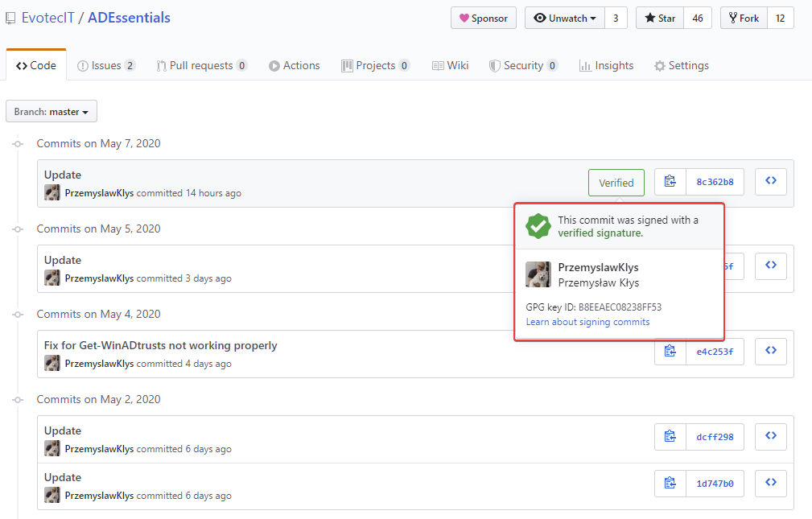This screenshot has height=519, width=812.
Task: Expand the Unwatch options dropdown
Action: point(591,18)
